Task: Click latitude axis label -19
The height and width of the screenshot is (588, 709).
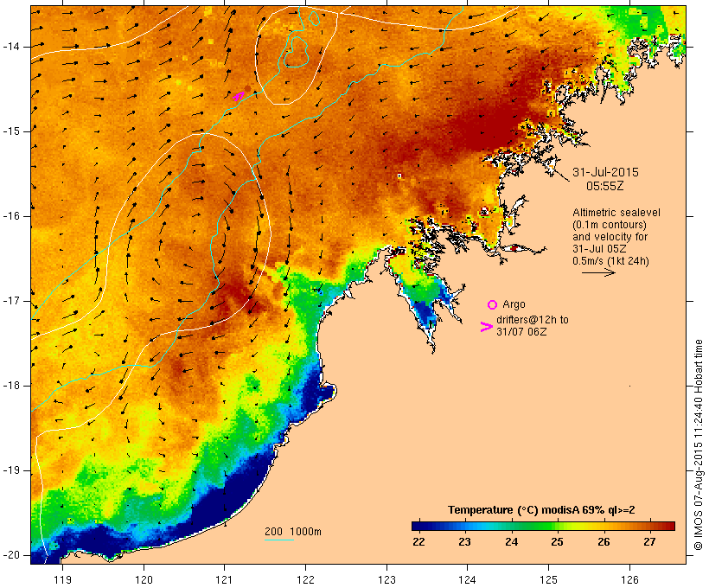Action: 11,471
